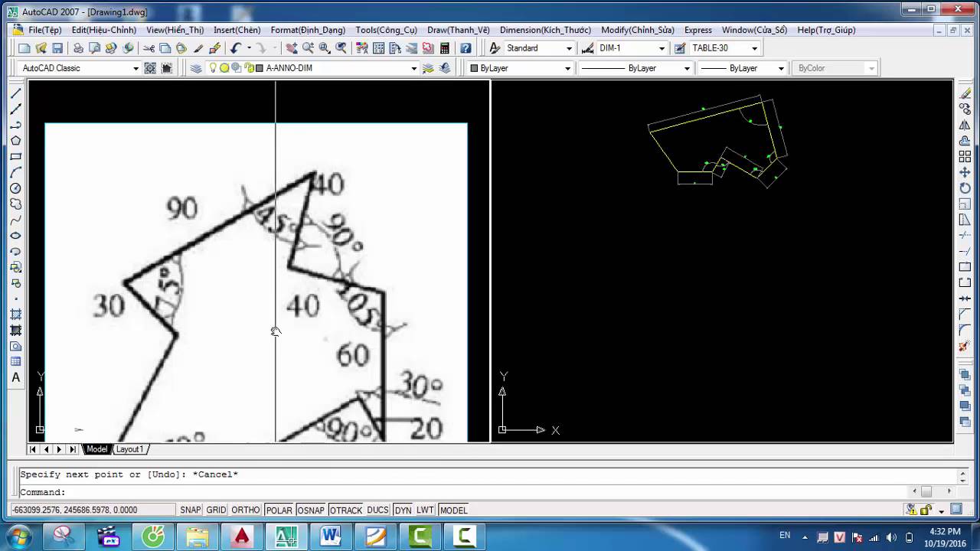
Task: Select the Circle draw tool
Action: point(15,188)
